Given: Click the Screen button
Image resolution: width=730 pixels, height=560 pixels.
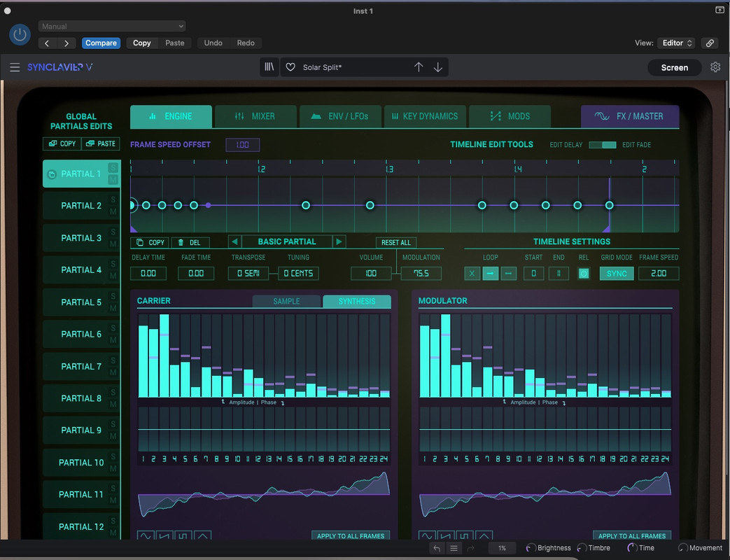Looking at the screenshot, I should click(x=674, y=67).
